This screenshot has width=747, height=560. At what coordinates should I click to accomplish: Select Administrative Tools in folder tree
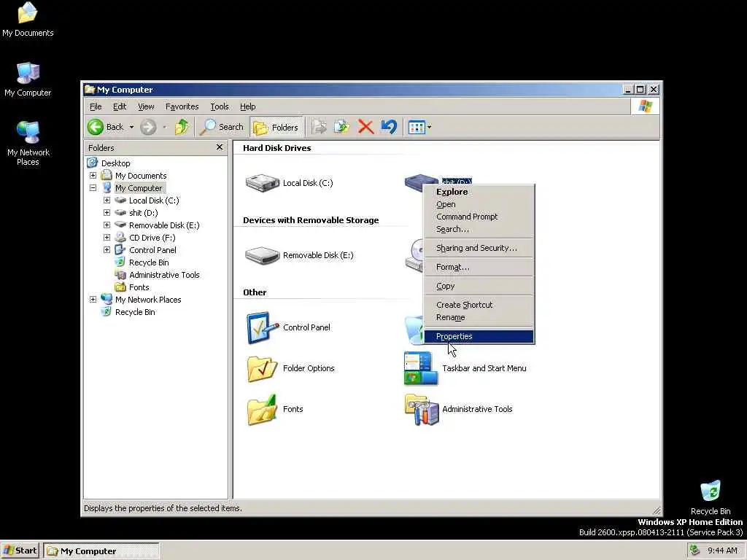click(x=164, y=275)
